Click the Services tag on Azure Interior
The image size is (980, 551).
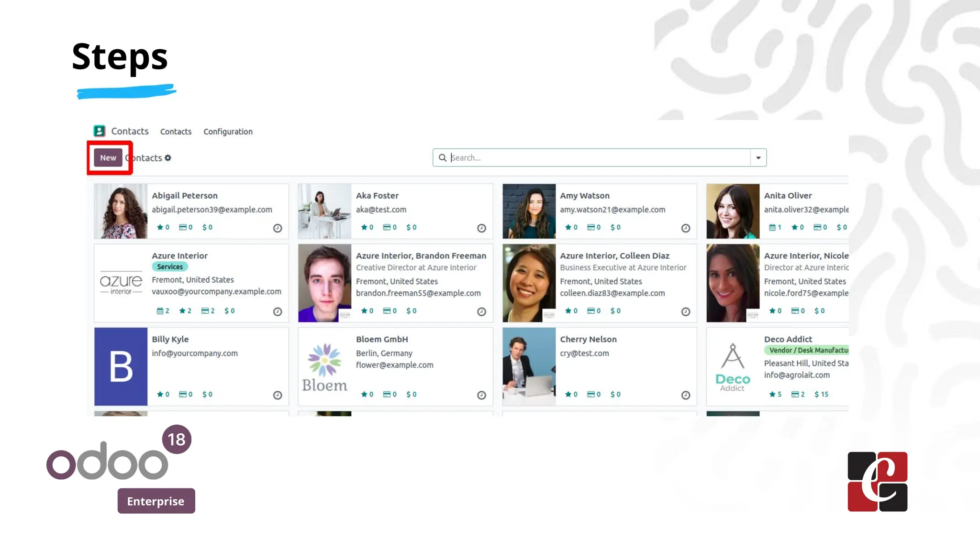[x=170, y=267]
